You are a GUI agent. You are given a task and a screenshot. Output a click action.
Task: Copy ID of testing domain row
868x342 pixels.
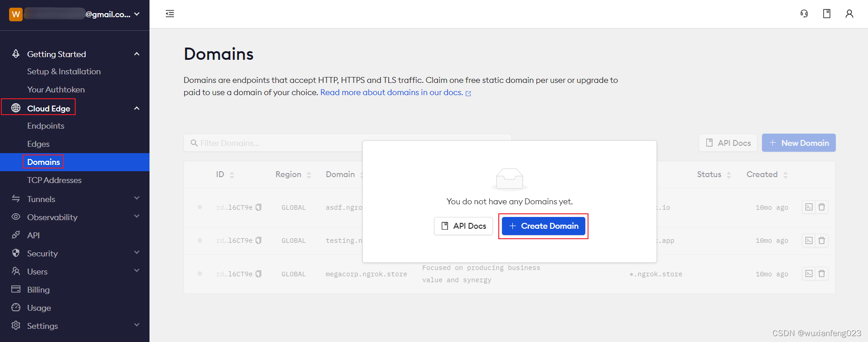tap(259, 240)
